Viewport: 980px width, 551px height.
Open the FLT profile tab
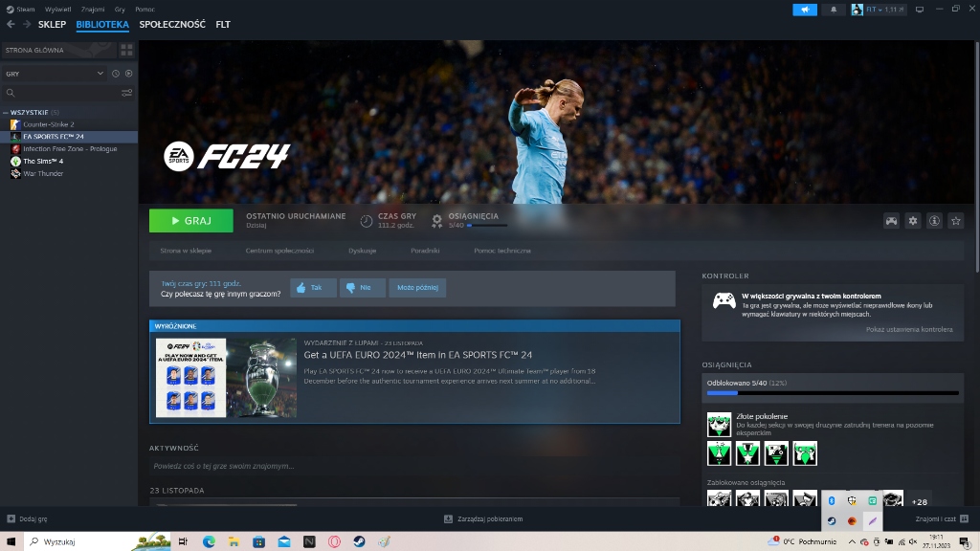[x=223, y=24]
